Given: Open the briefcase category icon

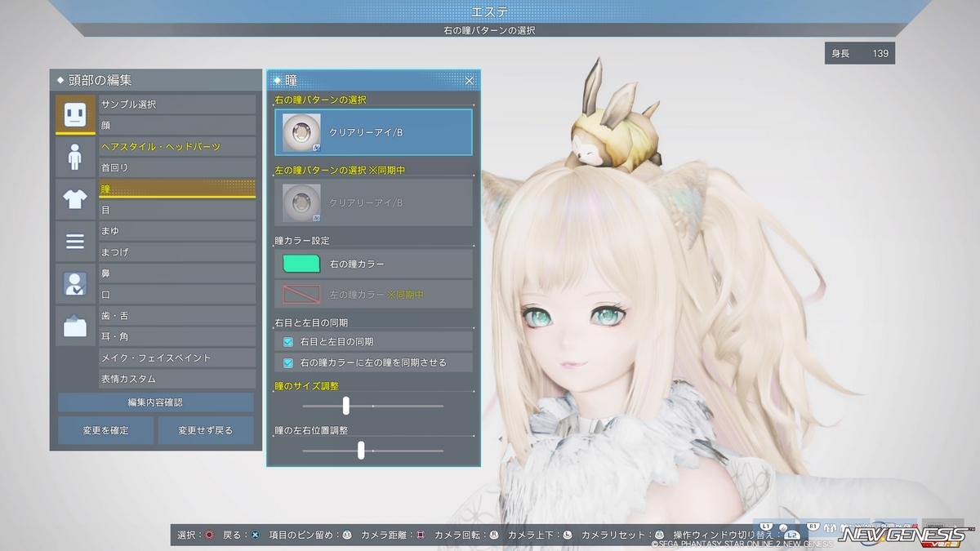Looking at the screenshot, I should coord(75,327).
